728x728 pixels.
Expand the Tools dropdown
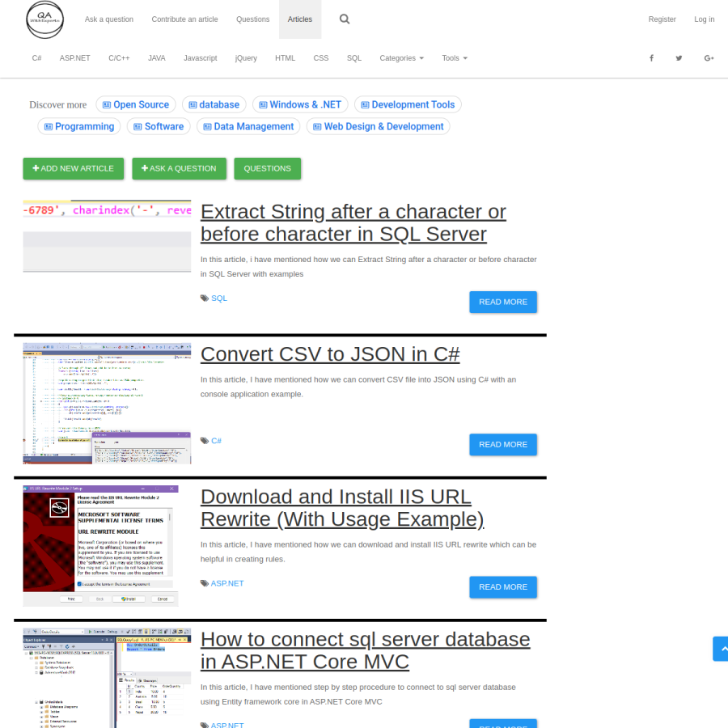455,58
